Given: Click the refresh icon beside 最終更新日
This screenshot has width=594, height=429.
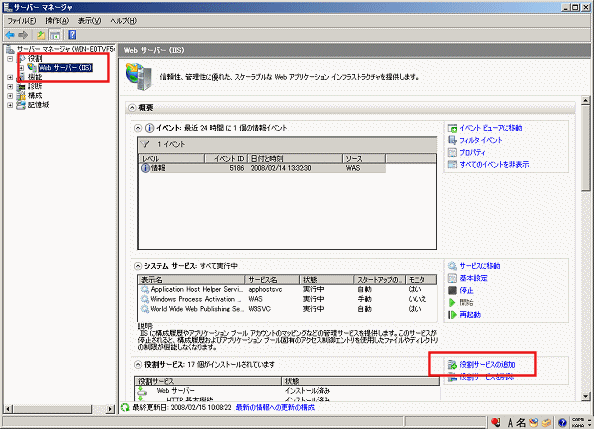Looking at the screenshot, I should coord(125,407).
